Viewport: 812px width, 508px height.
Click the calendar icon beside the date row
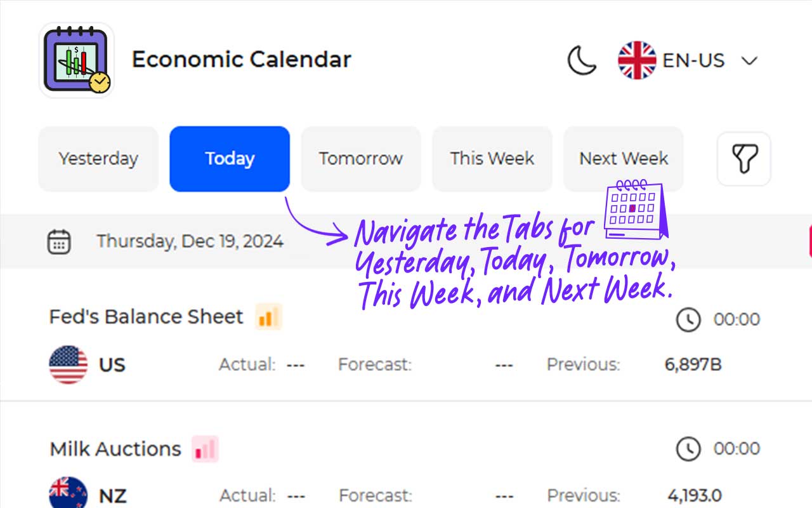59,241
